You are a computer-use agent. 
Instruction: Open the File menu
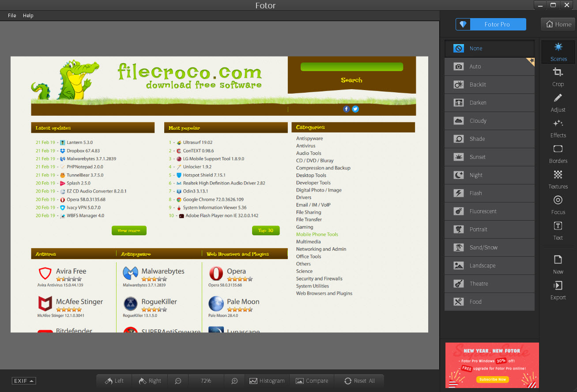(12, 15)
